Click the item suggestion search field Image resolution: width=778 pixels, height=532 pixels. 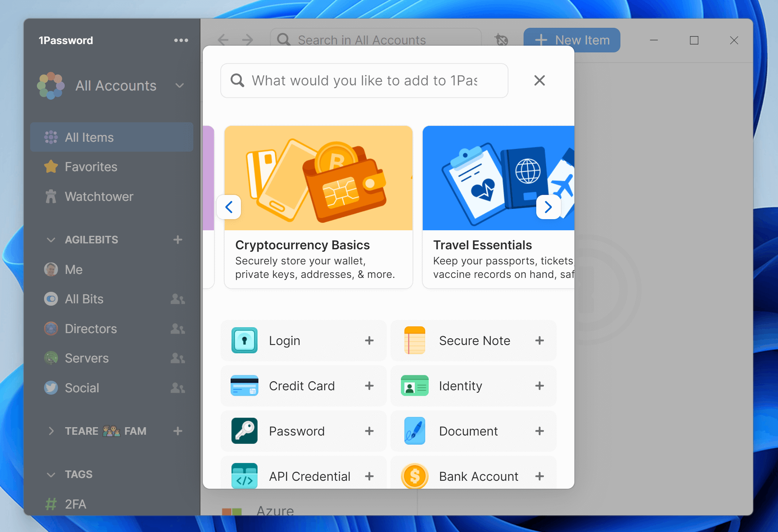point(364,81)
